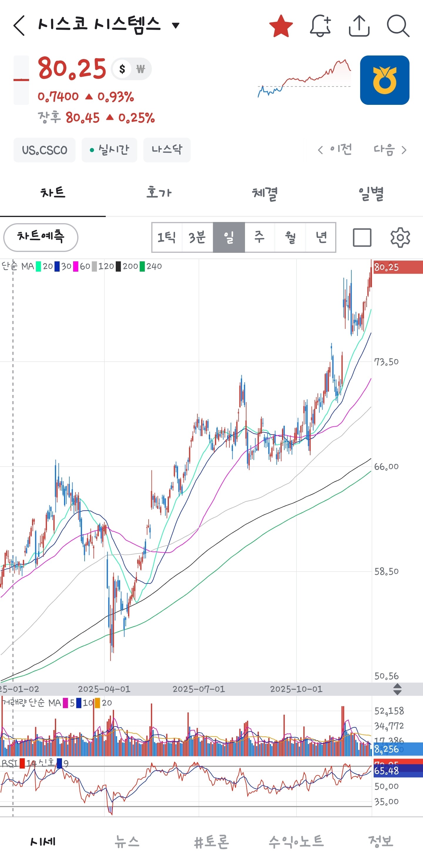This screenshot has width=423, height=868.
Task: Tap the 나스닥 exchange chip
Action: 167,150
